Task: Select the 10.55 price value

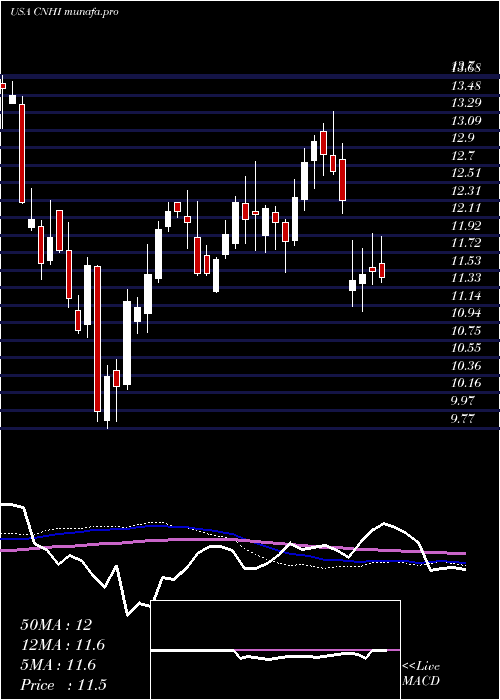Action: (466, 348)
